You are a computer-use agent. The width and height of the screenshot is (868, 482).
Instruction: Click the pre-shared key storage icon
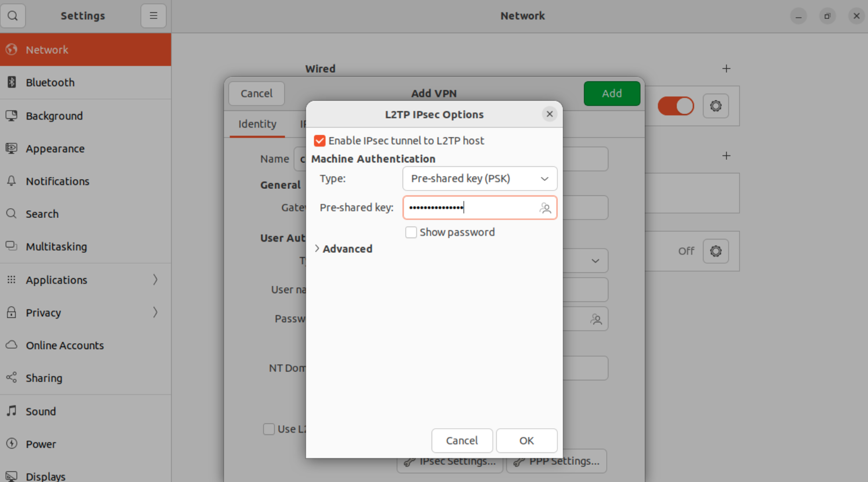pyautogui.click(x=545, y=208)
